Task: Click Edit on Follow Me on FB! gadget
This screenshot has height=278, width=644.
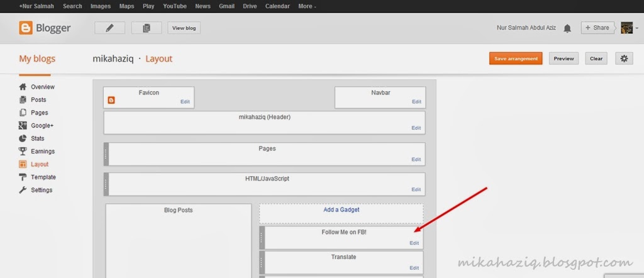Action: [x=414, y=243]
